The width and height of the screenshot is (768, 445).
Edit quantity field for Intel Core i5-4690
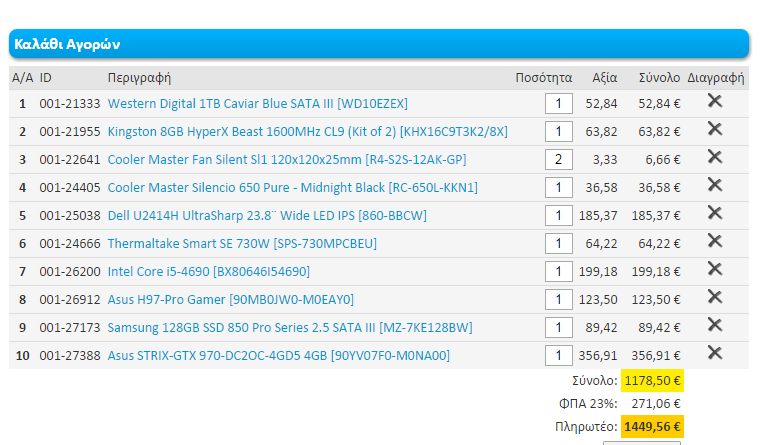pos(559,271)
